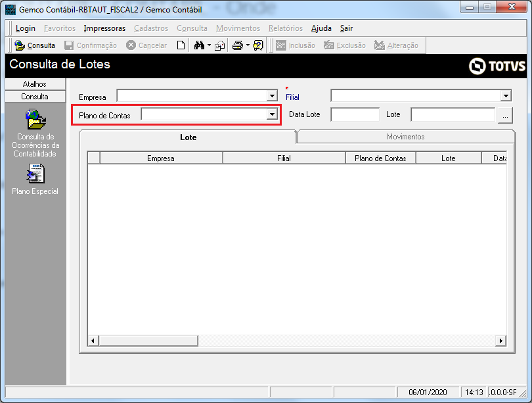Expand the Plano de Contas dropdown

[x=272, y=114]
